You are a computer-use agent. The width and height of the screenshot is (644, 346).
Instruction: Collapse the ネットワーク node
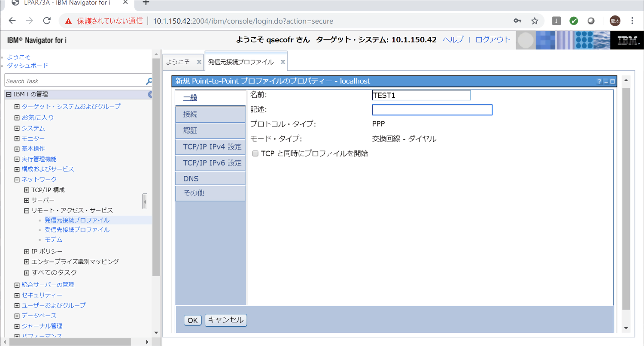pyautogui.click(x=17, y=180)
